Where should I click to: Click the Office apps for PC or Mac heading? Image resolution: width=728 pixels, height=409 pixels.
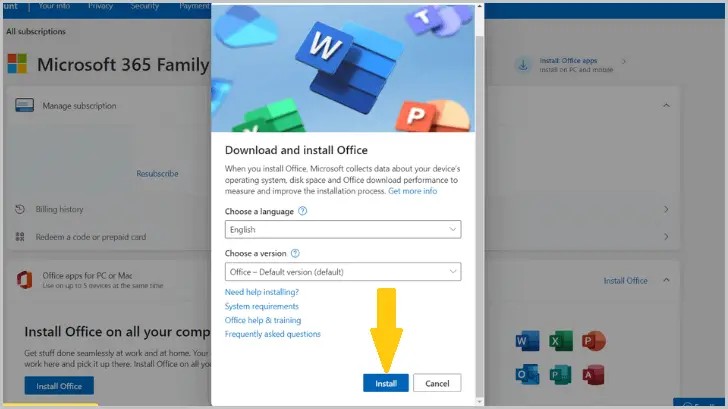[87, 275]
